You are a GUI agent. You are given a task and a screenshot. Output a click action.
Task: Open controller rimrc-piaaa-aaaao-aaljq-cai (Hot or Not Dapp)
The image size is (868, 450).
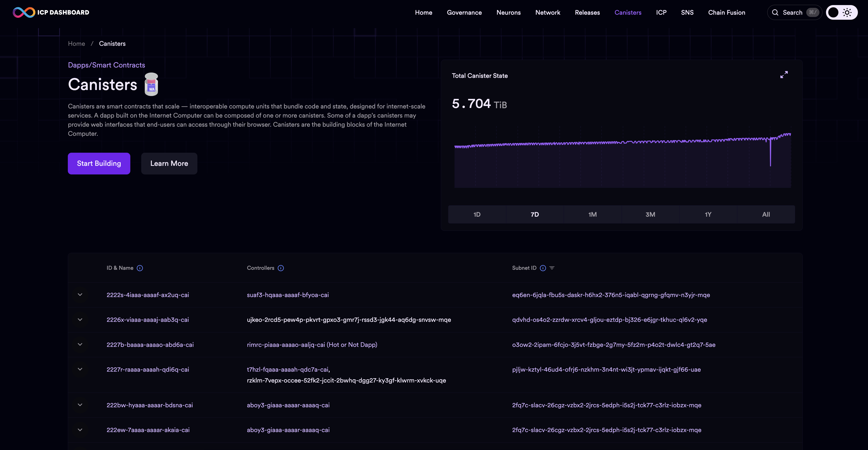(x=312, y=345)
